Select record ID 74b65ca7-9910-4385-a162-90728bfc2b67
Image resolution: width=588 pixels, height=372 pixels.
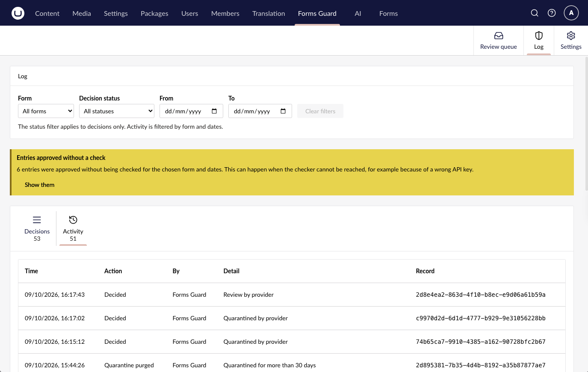481,342
